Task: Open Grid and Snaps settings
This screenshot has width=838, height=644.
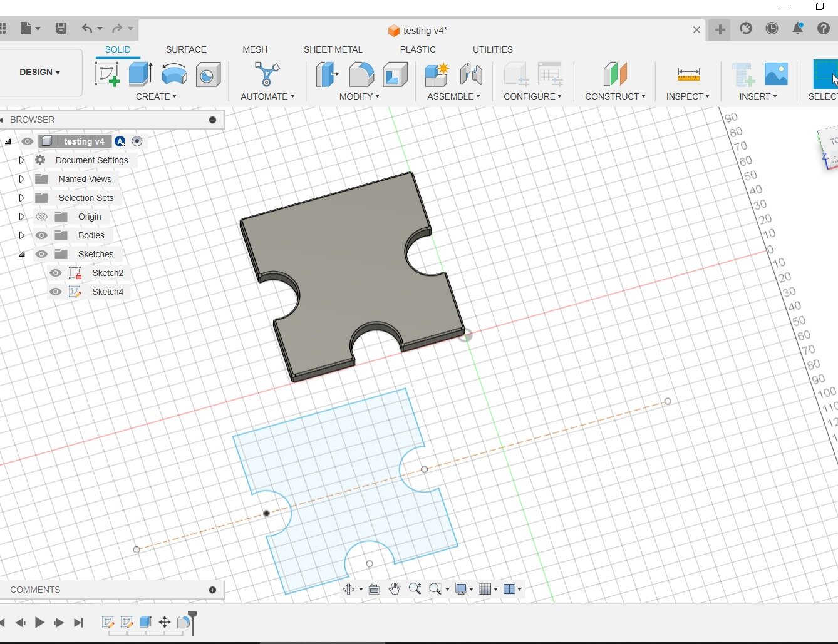Action: (488, 589)
